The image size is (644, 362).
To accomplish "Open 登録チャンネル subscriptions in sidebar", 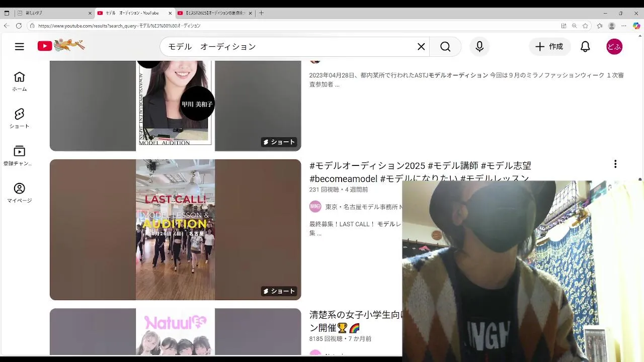I will (x=20, y=156).
